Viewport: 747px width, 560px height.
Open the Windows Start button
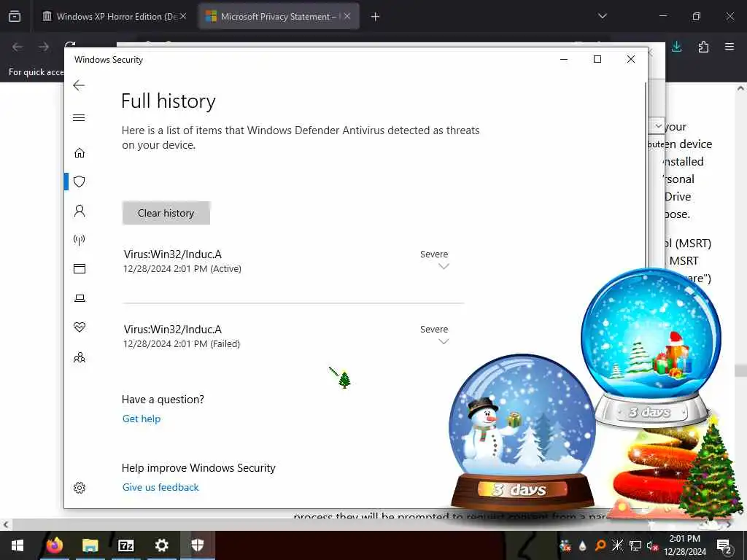pos(18,545)
